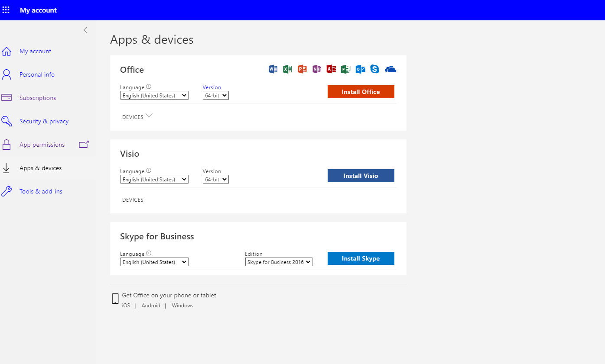Click the Skype for Business heading

click(157, 237)
